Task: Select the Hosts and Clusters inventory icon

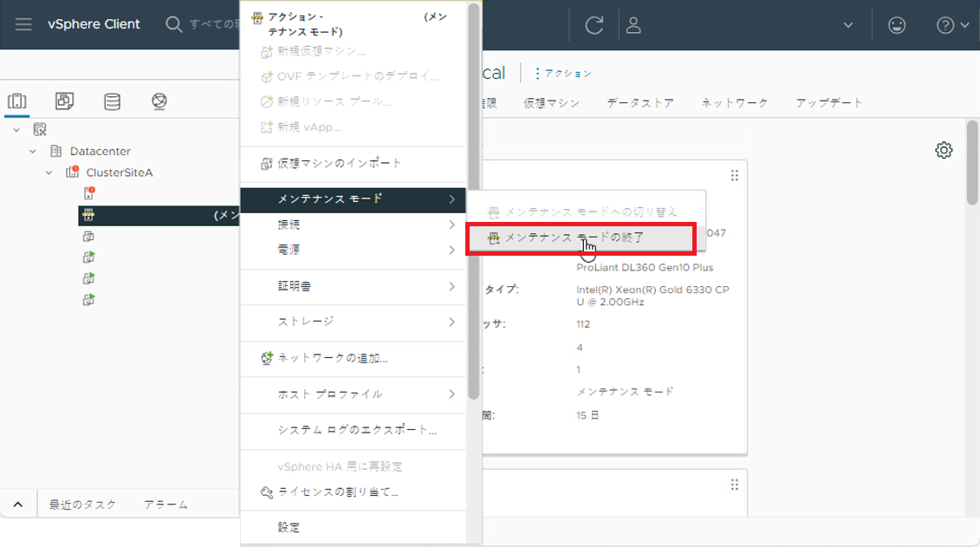Action: coord(16,101)
